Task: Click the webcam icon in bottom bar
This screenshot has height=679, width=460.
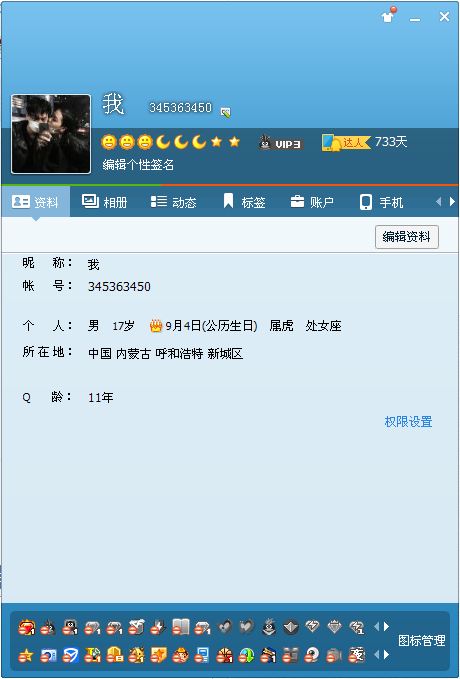Action: (x=311, y=655)
